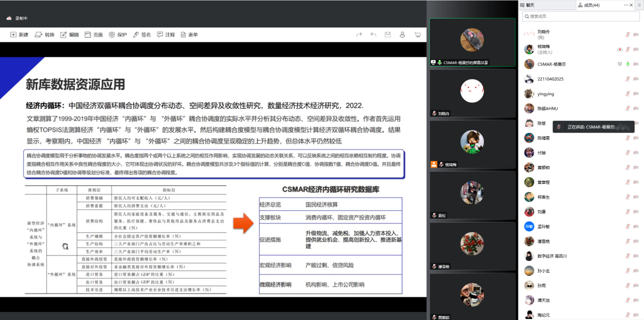Click the shopping cart icon
Image resolution: width=644 pixels, height=320 pixels.
coord(417,35)
